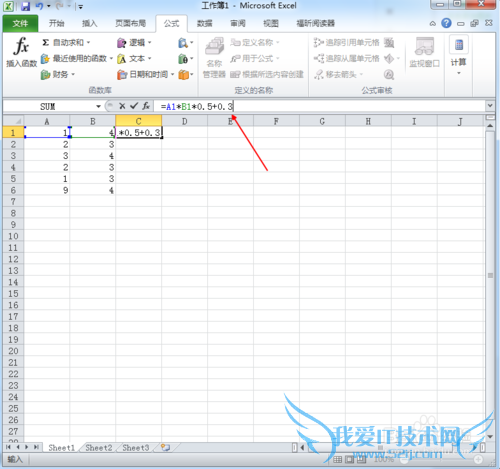This screenshot has width=500, height=469.
Task: Click the last-sheet navigation arrow
Action: tap(36, 447)
